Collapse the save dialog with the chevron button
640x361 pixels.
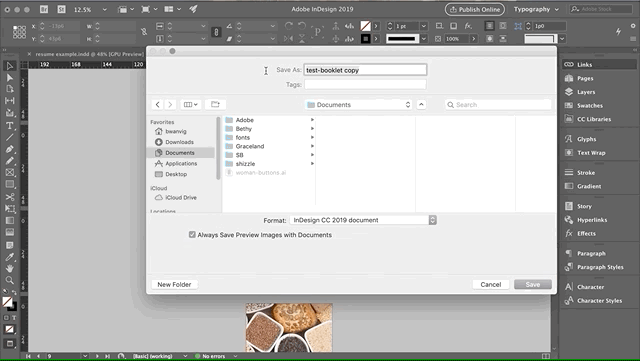[x=421, y=105]
